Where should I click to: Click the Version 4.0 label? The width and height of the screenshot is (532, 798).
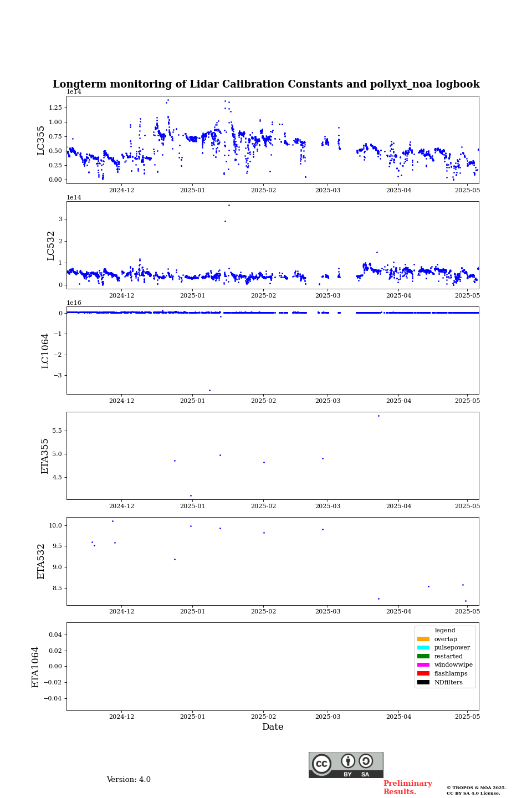(129, 780)
